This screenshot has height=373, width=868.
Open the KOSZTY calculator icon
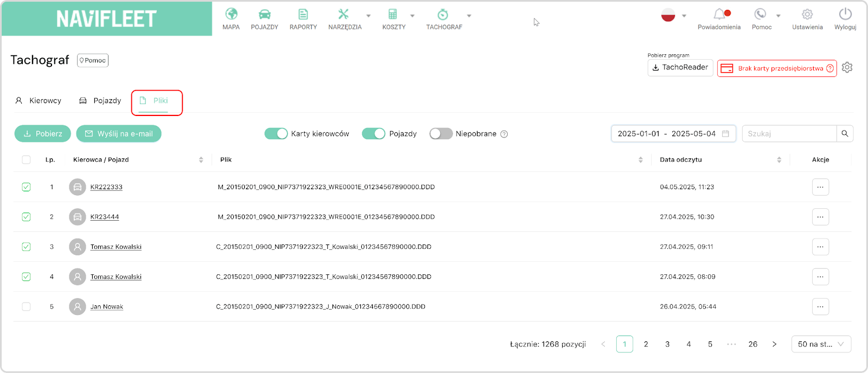[x=393, y=14]
